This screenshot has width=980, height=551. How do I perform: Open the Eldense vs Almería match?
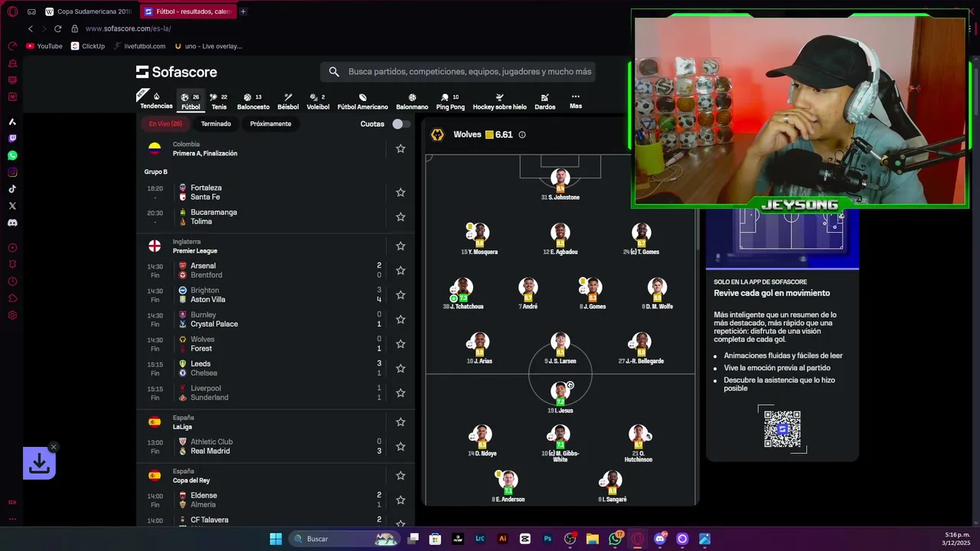click(x=276, y=500)
